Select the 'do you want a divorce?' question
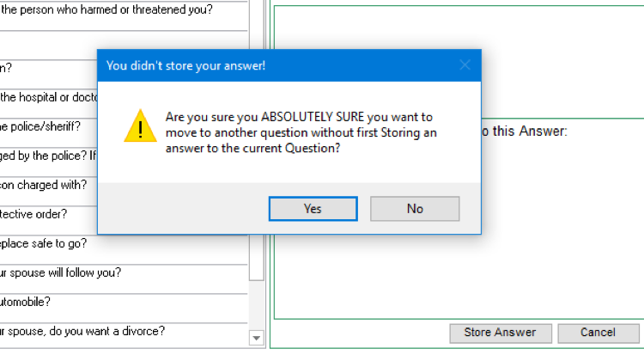The height and width of the screenshot is (355, 644). point(82,331)
